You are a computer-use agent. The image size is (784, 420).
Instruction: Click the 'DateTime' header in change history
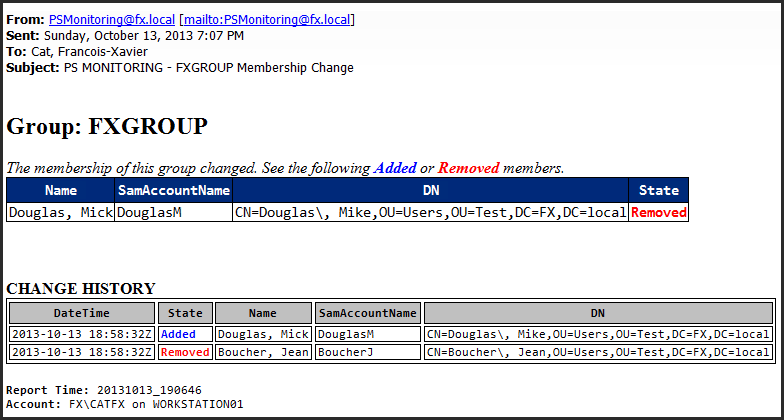(x=82, y=313)
